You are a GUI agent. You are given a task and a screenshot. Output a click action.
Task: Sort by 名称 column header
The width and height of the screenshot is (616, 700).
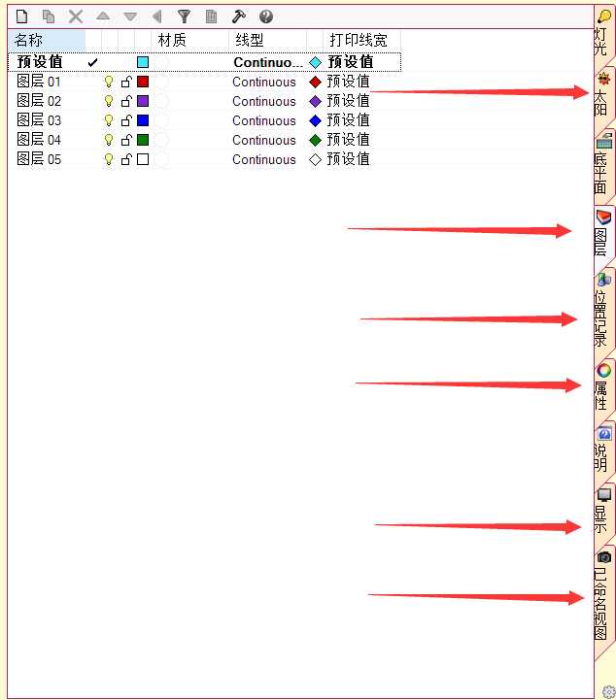[47, 40]
